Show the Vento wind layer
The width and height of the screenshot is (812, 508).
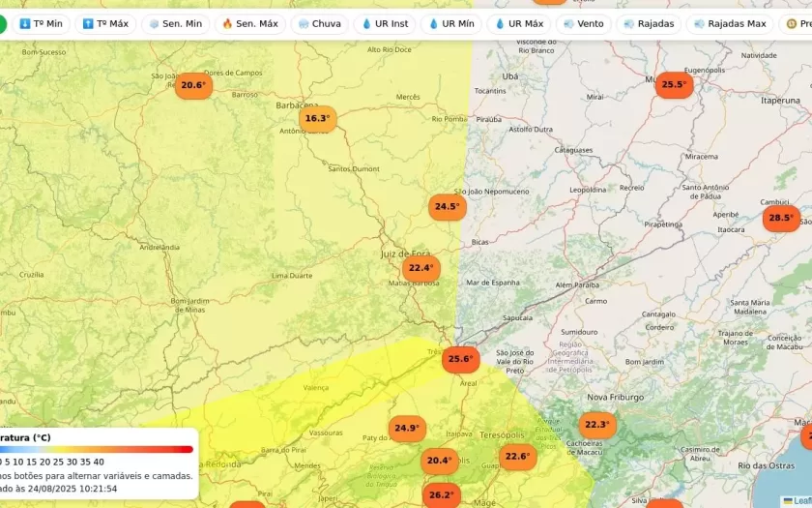(583, 23)
